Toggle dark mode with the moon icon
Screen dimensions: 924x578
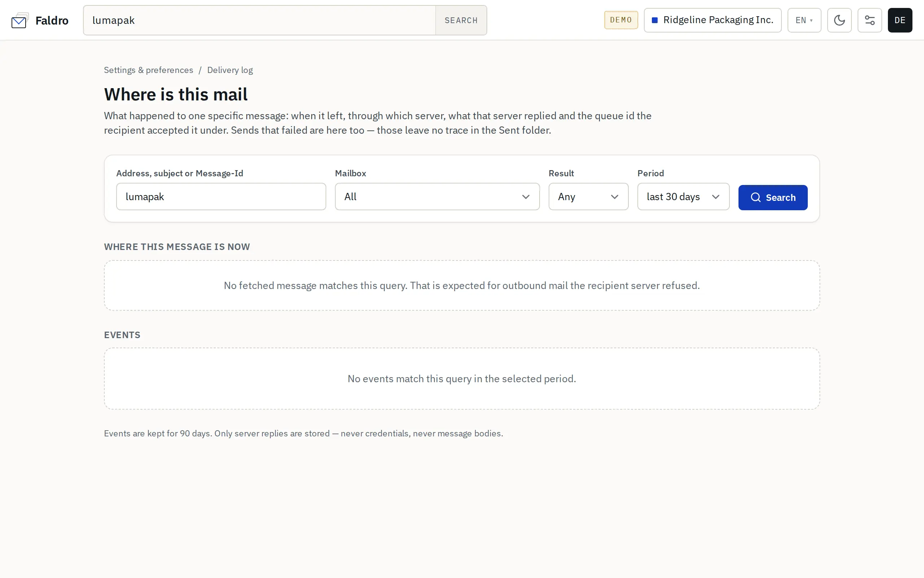click(x=839, y=20)
